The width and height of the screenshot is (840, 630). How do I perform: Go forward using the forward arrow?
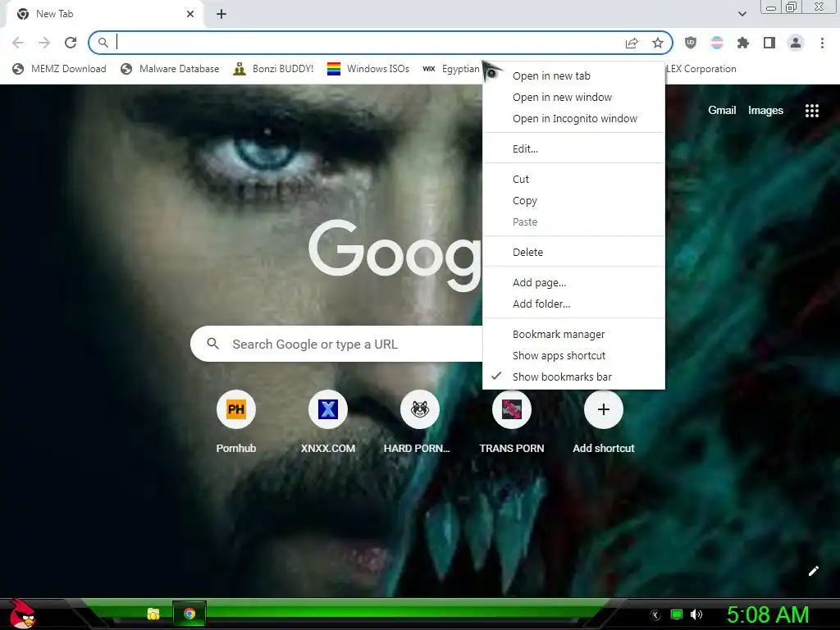(44, 43)
